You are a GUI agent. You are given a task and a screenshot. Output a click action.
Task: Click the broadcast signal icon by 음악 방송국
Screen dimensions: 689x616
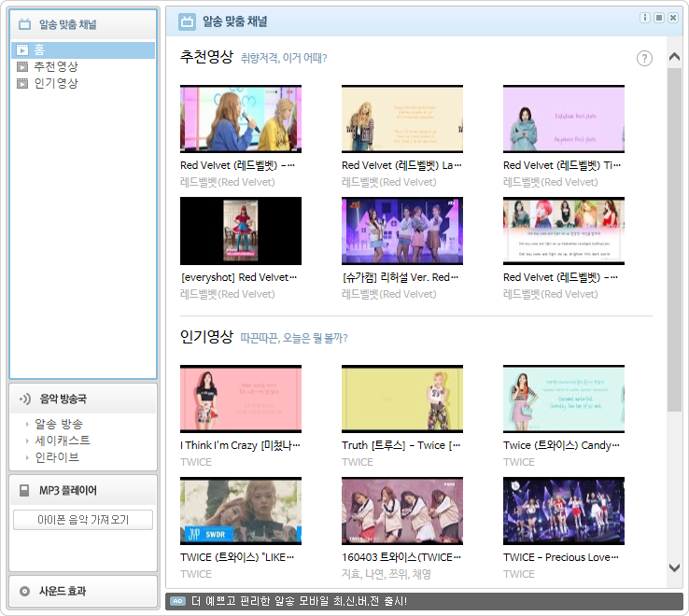[25, 399]
